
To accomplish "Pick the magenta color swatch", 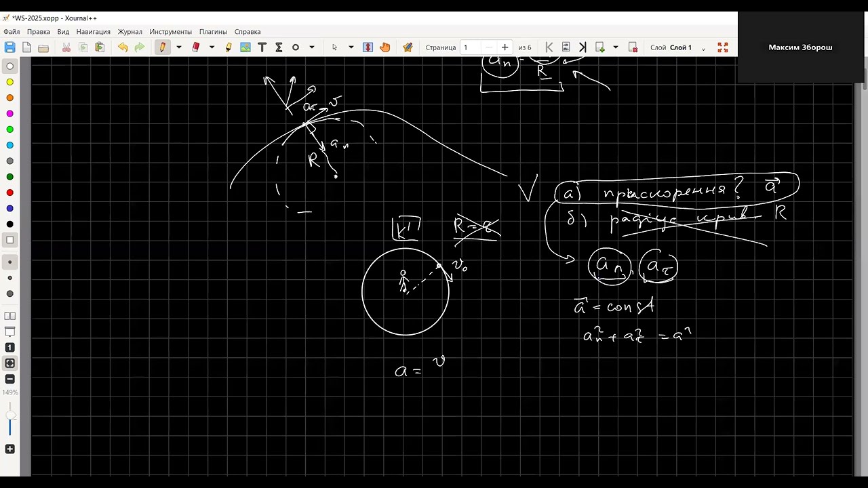I will point(9,114).
